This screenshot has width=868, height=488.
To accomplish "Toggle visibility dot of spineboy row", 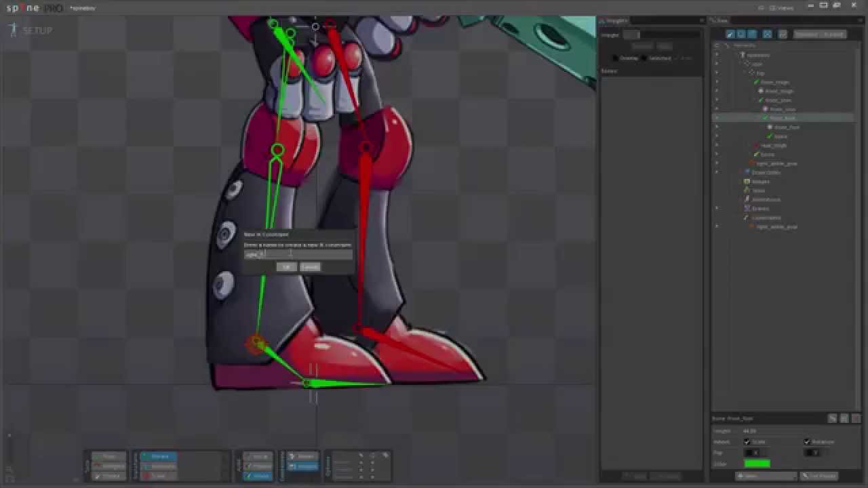I will point(717,56).
